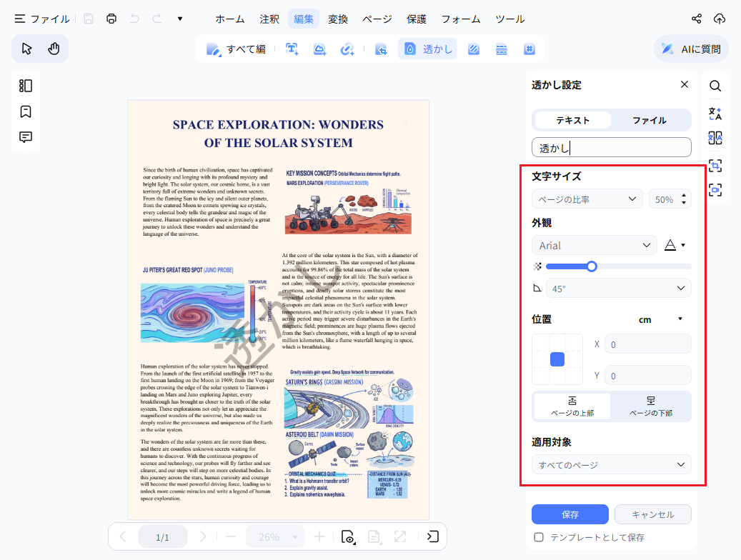Click the screenshot OCR icon in right sidebar
The width and height of the screenshot is (741, 560).
[715, 190]
